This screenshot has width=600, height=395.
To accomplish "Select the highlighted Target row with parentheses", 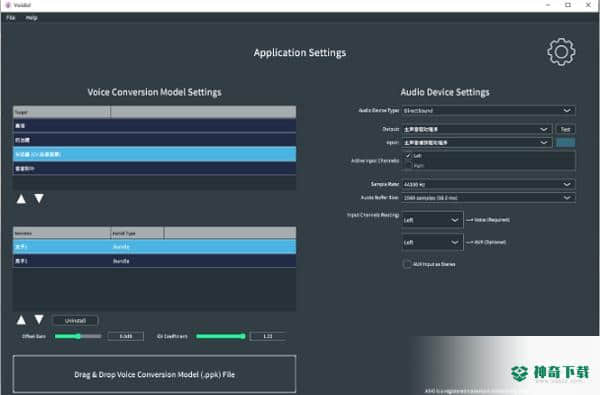I will coord(154,154).
